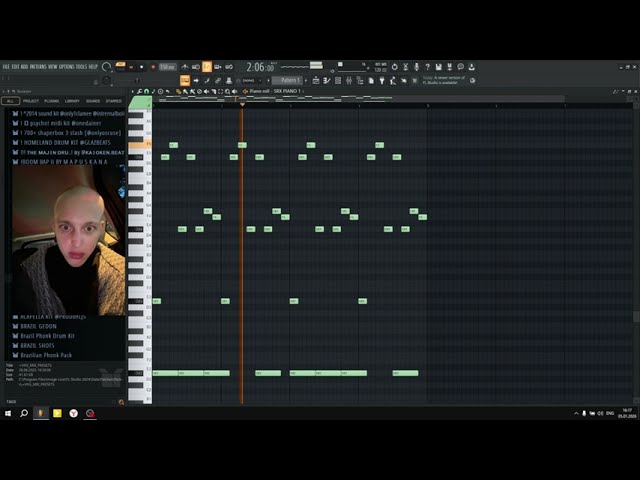Expand the 'Brazil Phonk Drum Kit' folder
The image size is (640, 480).
click(x=43, y=336)
